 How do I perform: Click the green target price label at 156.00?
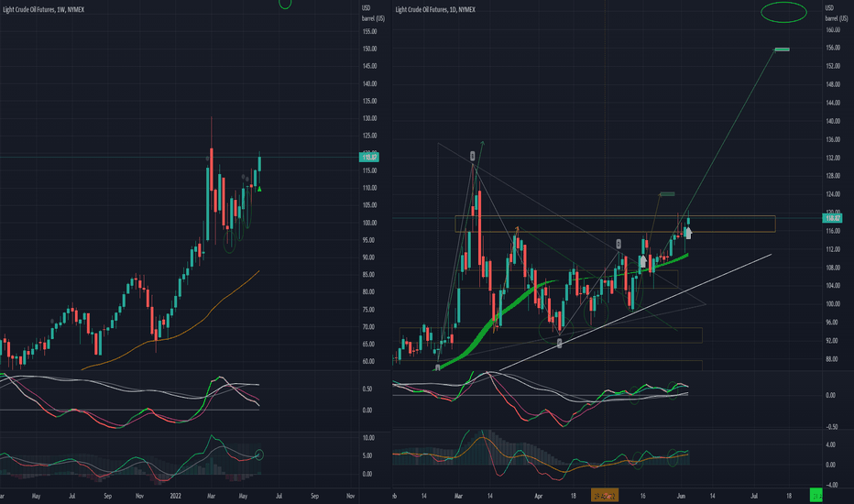(x=783, y=49)
